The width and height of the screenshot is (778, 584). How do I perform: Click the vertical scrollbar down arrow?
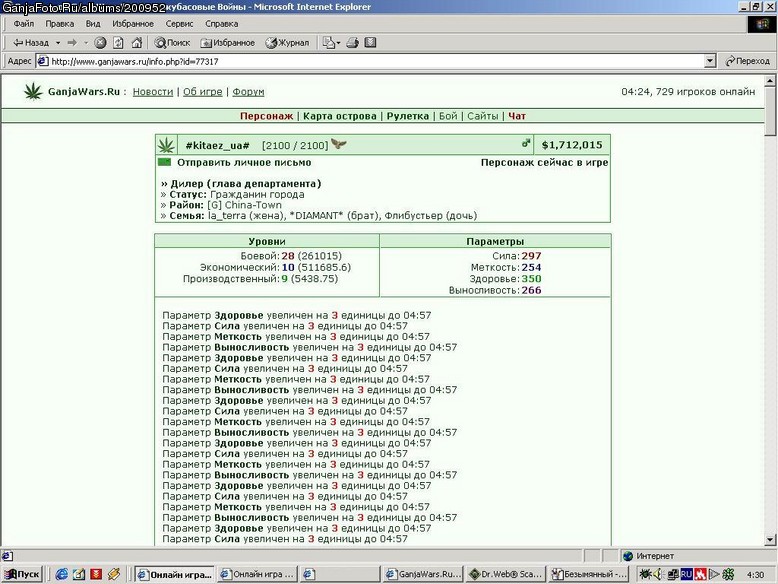(770, 540)
